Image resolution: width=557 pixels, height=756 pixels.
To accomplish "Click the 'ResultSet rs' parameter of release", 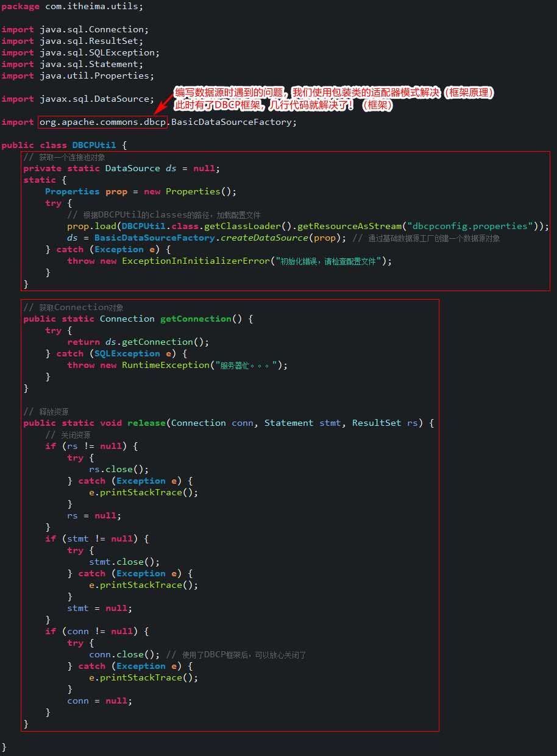I will click(x=385, y=423).
